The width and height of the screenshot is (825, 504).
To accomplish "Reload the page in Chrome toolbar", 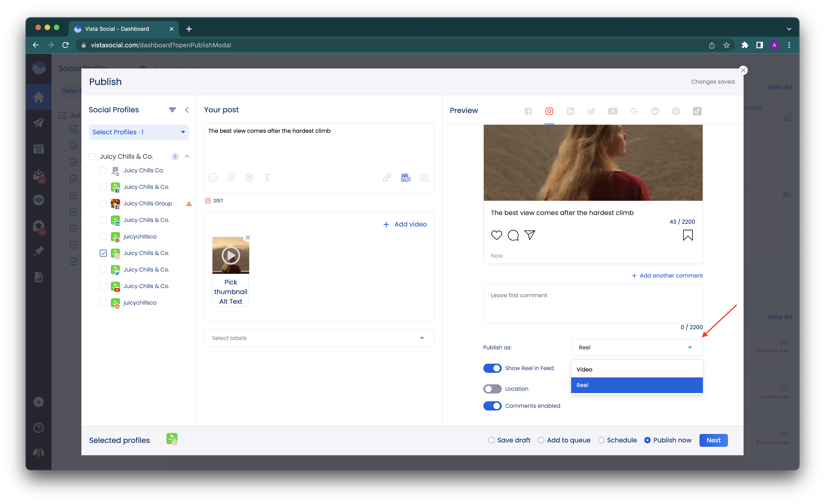I will (x=66, y=45).
